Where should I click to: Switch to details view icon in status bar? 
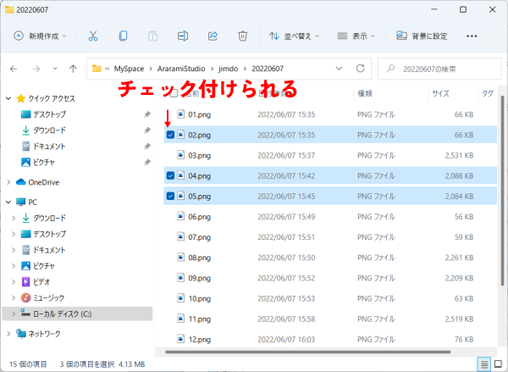coord(484,364)
